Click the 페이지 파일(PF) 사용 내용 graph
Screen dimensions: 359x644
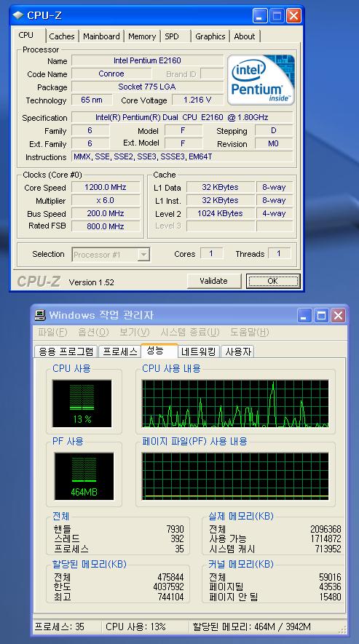tap(235, 477)
